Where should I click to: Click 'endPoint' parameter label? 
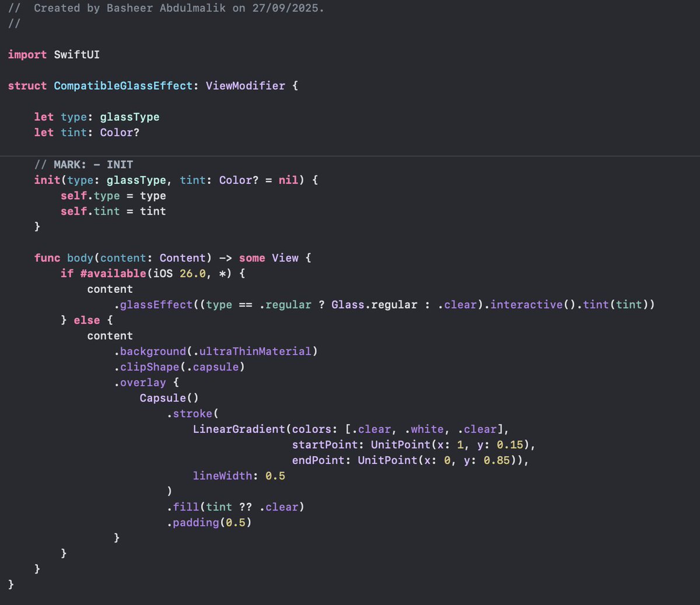tap(318, 460)
